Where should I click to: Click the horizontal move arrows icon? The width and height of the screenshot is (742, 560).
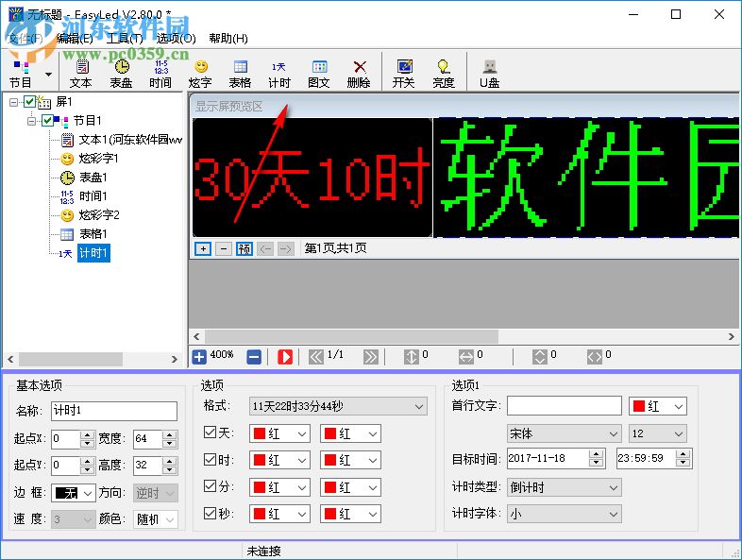466,356
